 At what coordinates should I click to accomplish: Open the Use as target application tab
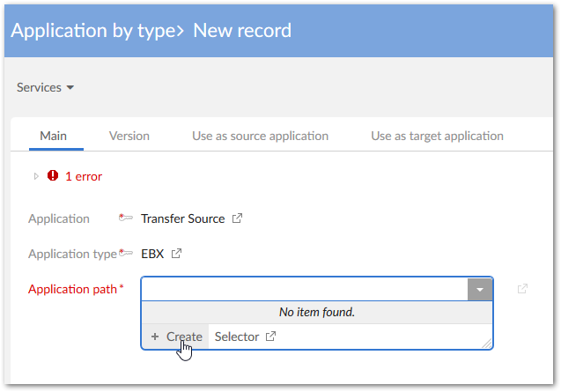click(437, 136)
